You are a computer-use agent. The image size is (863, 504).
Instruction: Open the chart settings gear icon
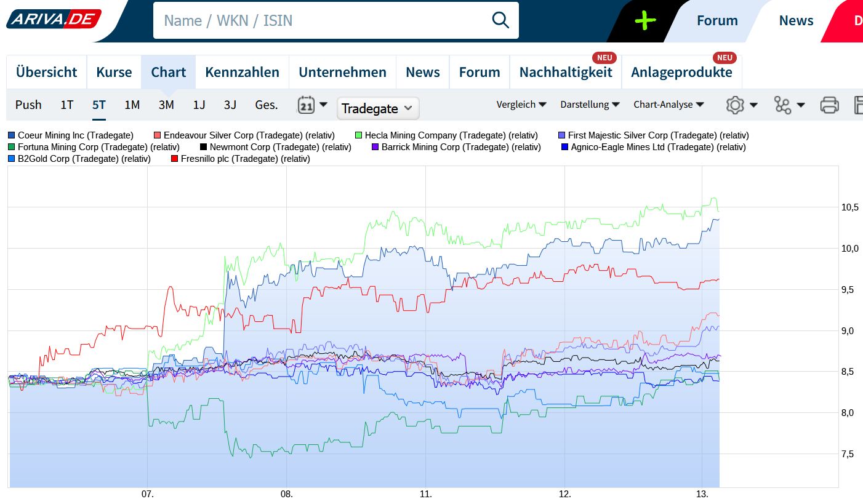point(735,105)
